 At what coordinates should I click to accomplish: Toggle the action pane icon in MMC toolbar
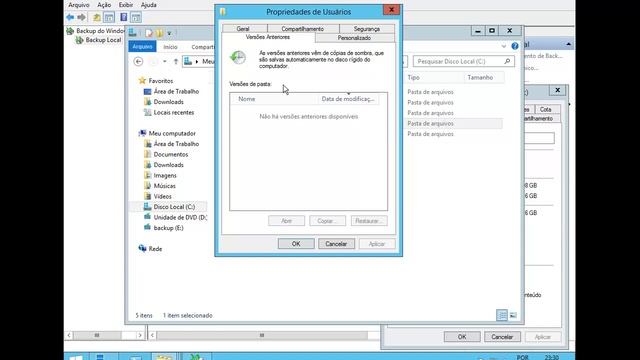pyautogui.click(x=136, y=17)
